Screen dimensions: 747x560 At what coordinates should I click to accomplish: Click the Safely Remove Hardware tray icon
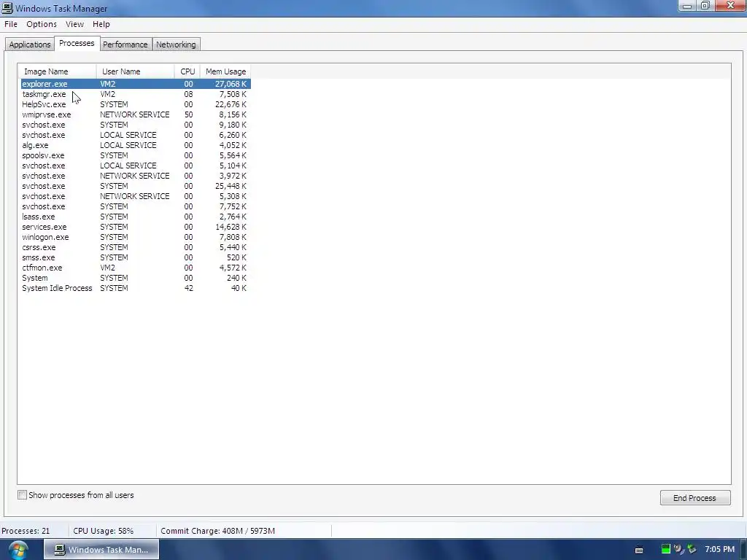tap(692, 549)
